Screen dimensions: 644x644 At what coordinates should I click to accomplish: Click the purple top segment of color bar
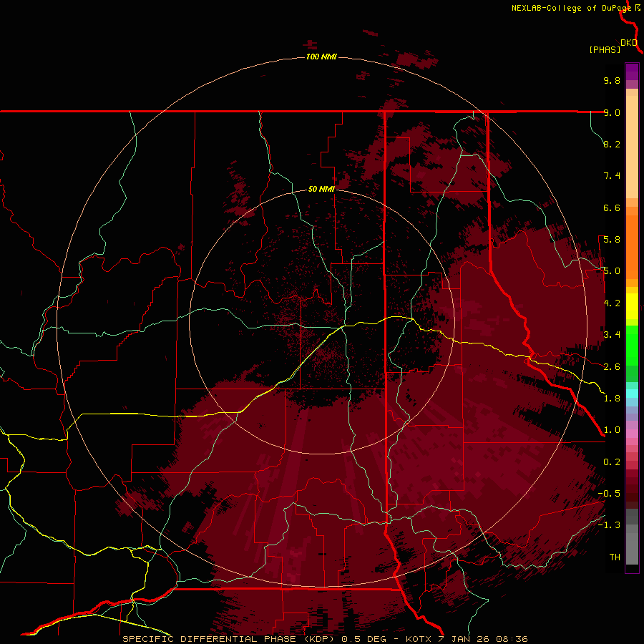pyautogui.click(x=632, y=72)
